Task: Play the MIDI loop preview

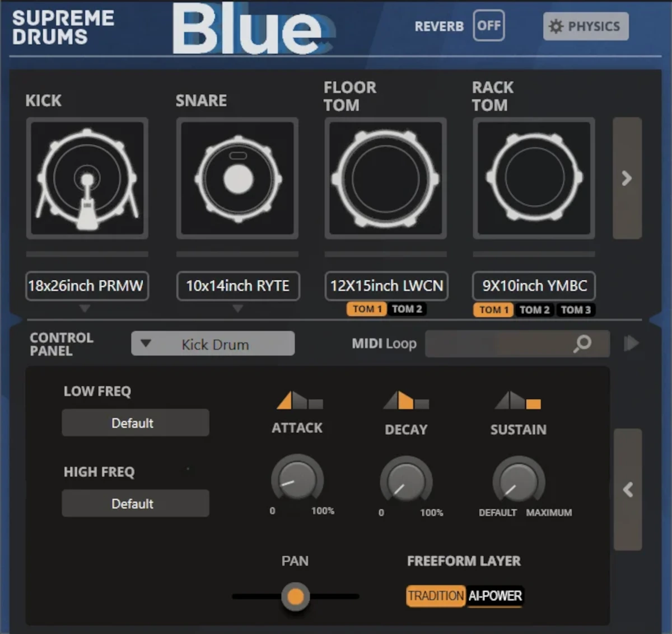Action: click(x=631, y=343)
